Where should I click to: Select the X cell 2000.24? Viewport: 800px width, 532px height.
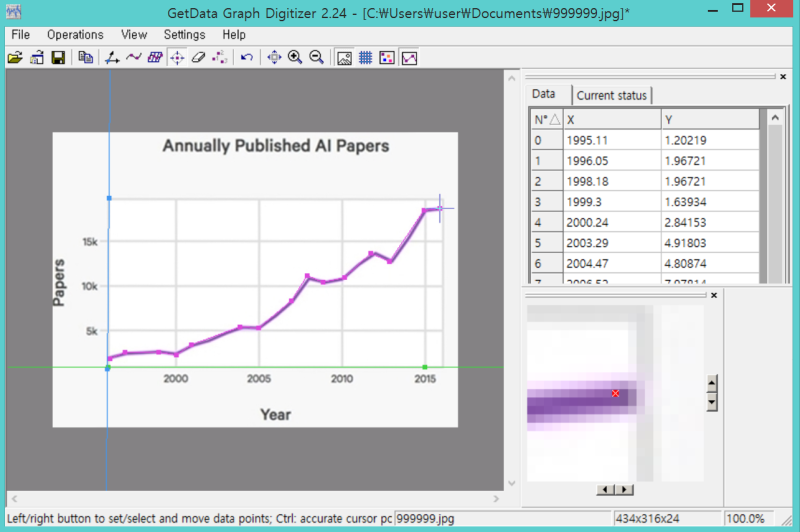click(612, 222)
